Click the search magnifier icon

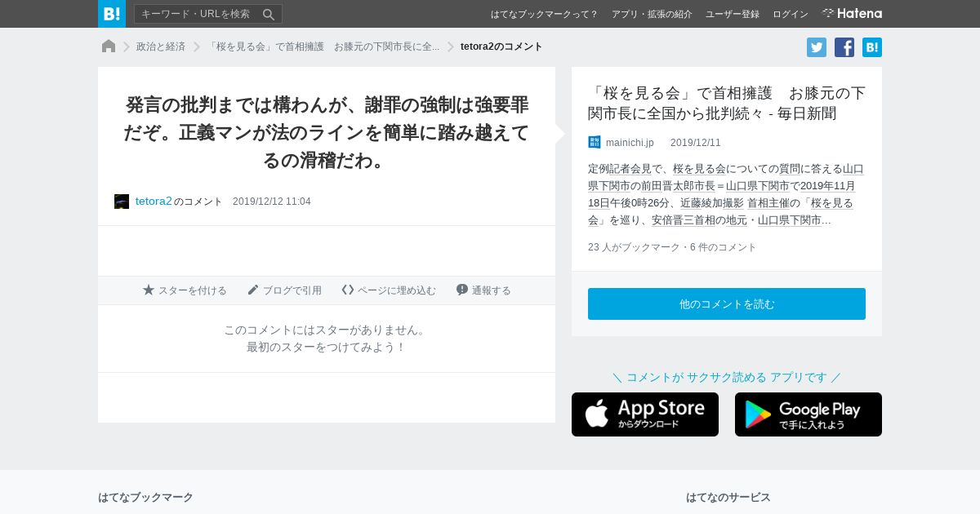[269, 14]
